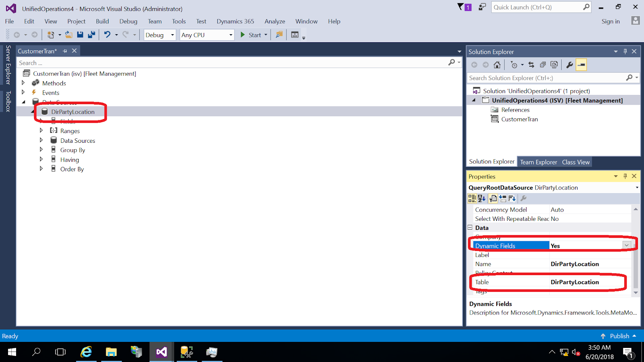The image size is (644, 362).
Task: Click the Properties scrollbar up arrow
Action: (636, 209)
